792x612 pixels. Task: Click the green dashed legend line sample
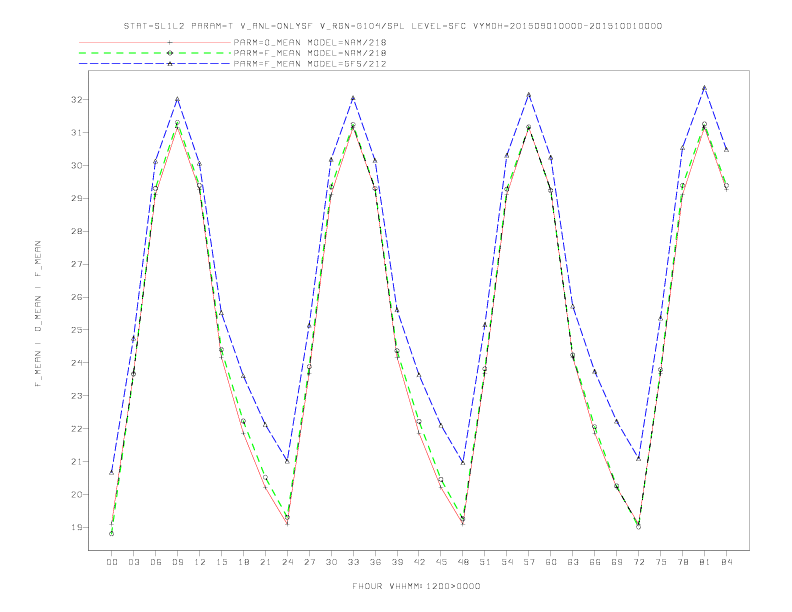tap(155, 53)
